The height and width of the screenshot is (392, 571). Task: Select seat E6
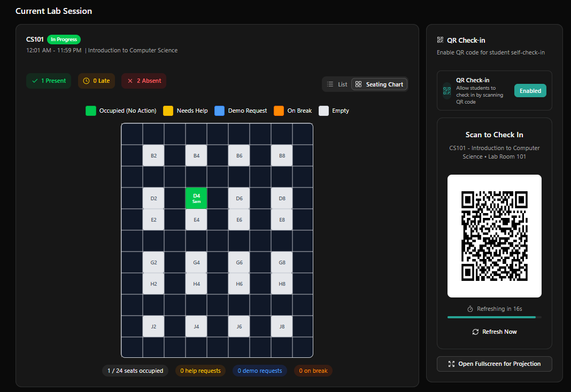239,219
